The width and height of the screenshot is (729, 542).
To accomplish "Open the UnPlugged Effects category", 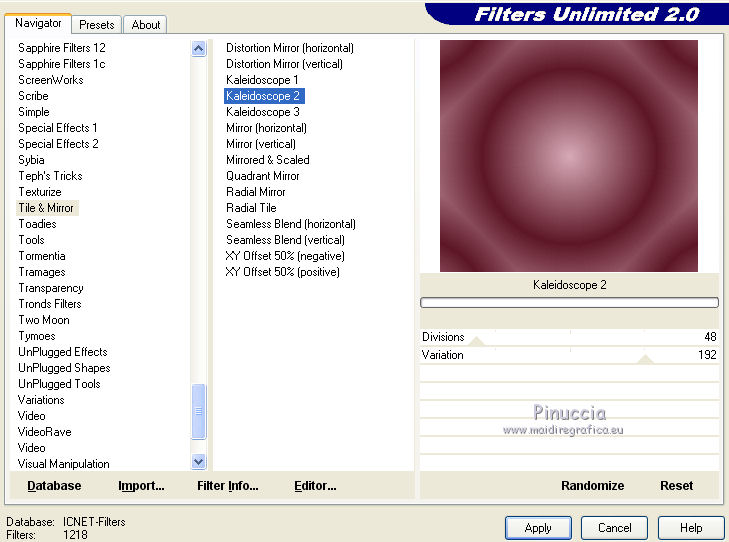I will [x=63, y=351].
